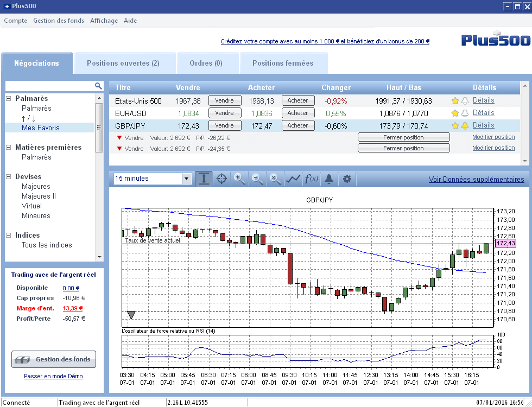Click instruments table scrollbar up arrow
Viewport: 532px width, 407px height.
(x=524, y=86)
